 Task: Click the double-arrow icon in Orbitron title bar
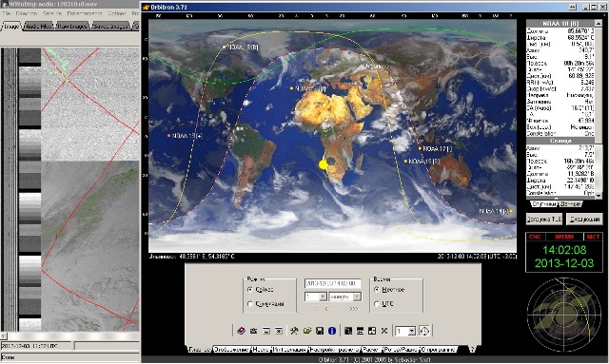click(573, 7)
